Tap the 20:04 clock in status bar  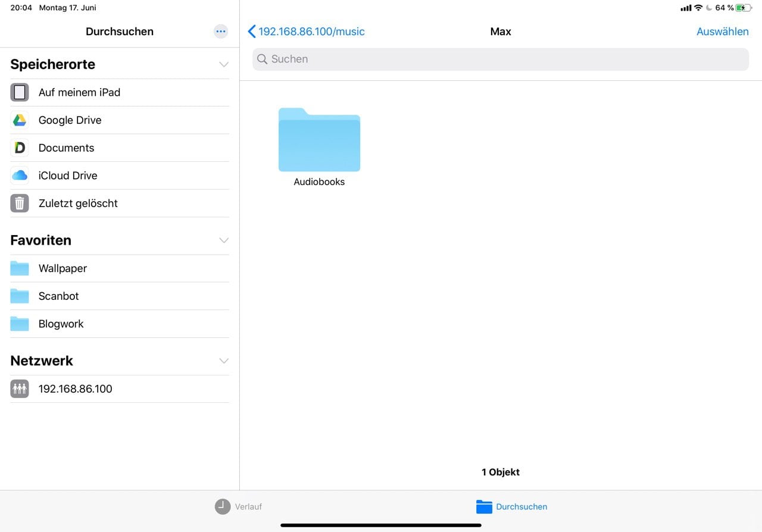21,8
